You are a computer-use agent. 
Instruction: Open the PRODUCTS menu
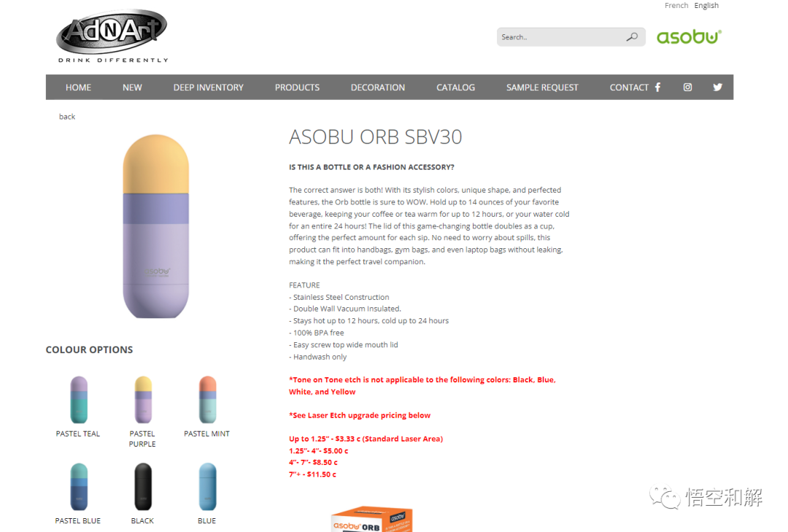(x=297, y=88)
